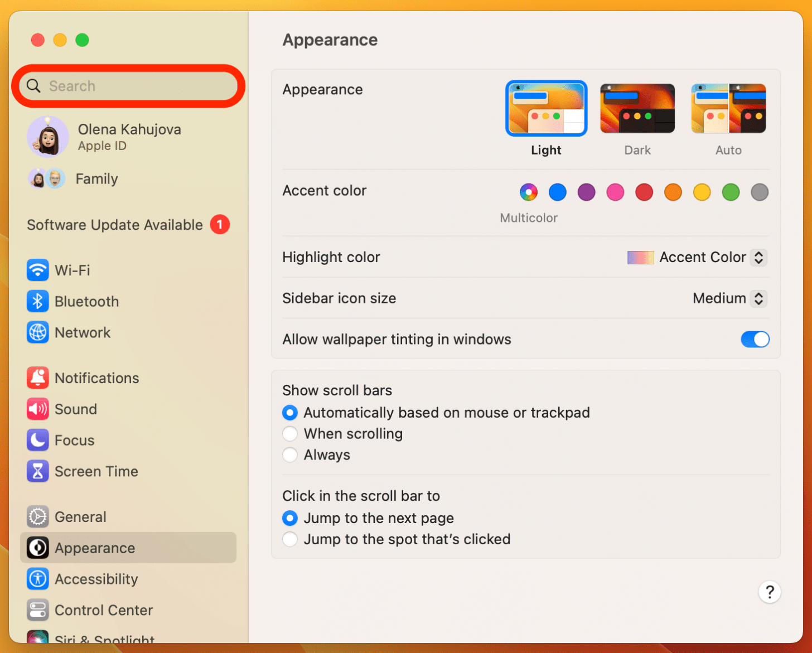This screenshot has width=812, height=653.
Task: Click the Sound speaker icon
Action: point(37,409)
